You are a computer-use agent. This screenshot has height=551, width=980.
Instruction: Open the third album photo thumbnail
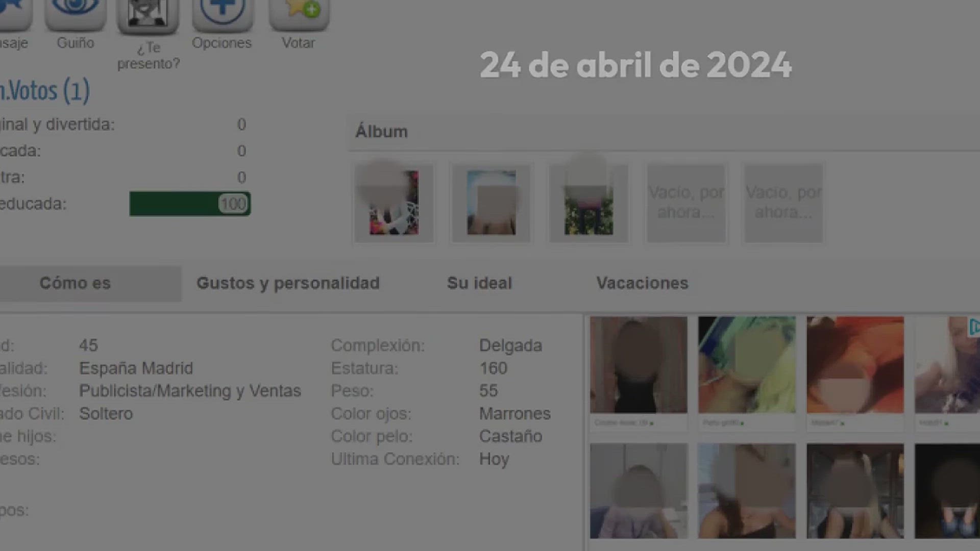[589, 203]
